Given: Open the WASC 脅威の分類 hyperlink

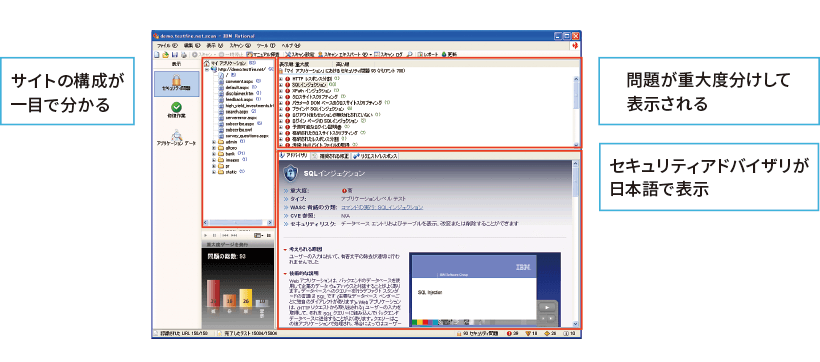Looking at the screenshot, I should pyautogui.click(x=382, y=207).
